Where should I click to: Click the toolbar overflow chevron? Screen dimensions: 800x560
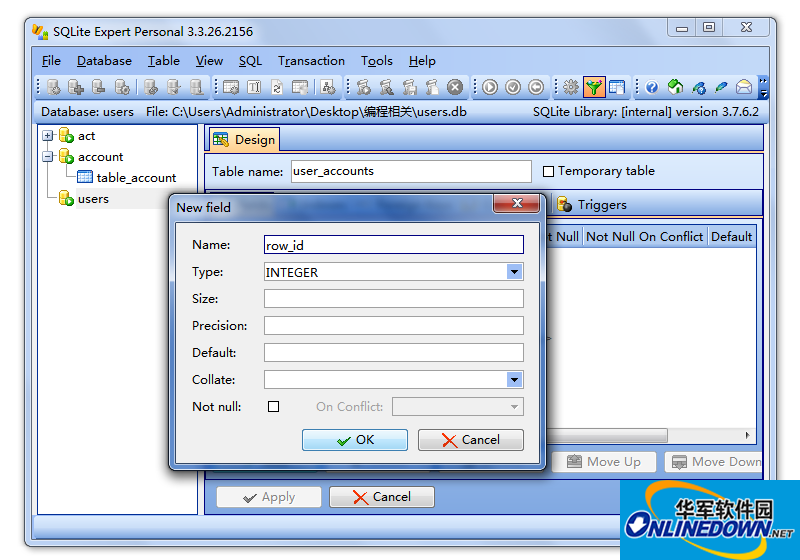tap(763, 87)
